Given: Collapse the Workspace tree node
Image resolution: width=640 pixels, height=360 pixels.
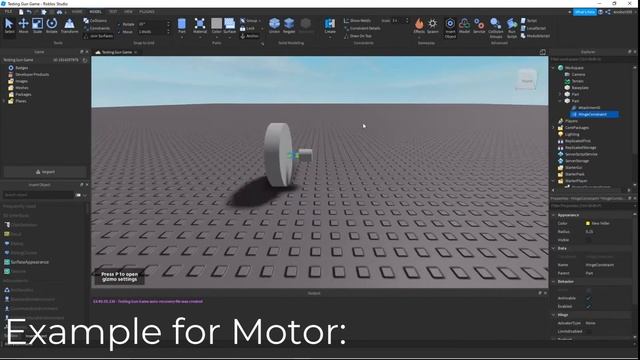Looking at the screenshot, I should tap(554, 68).
